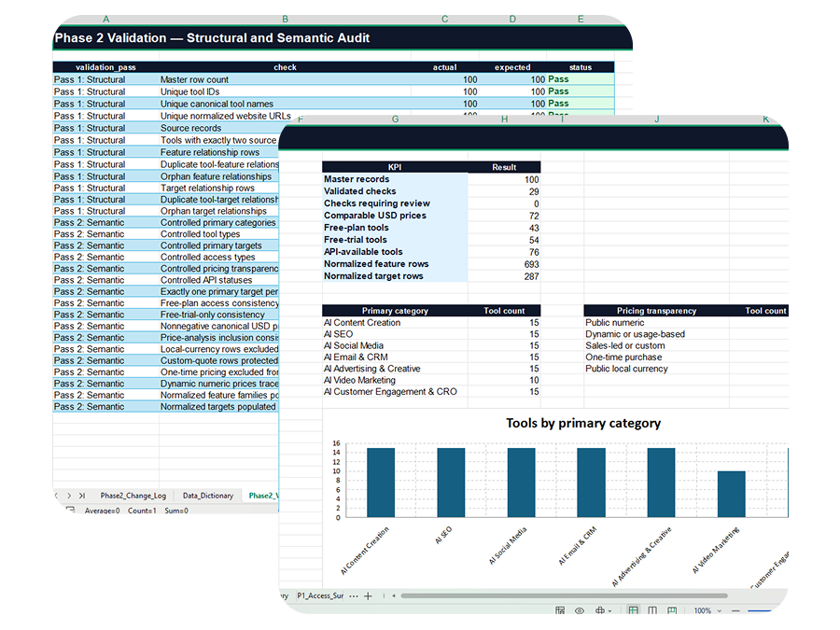This screenshot has width=840, height=630.
Task: Click the horizontal scrollbar thumb
Action: click(x=564, y=595)
